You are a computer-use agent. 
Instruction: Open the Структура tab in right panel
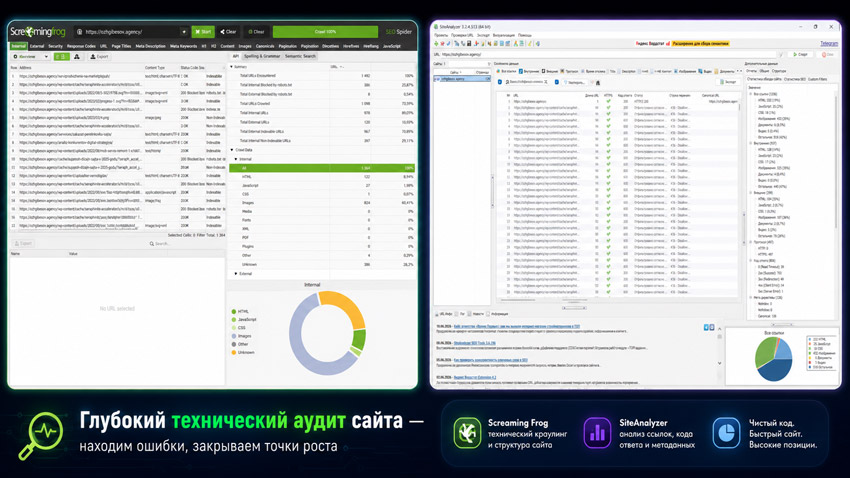tap(778, 71)
